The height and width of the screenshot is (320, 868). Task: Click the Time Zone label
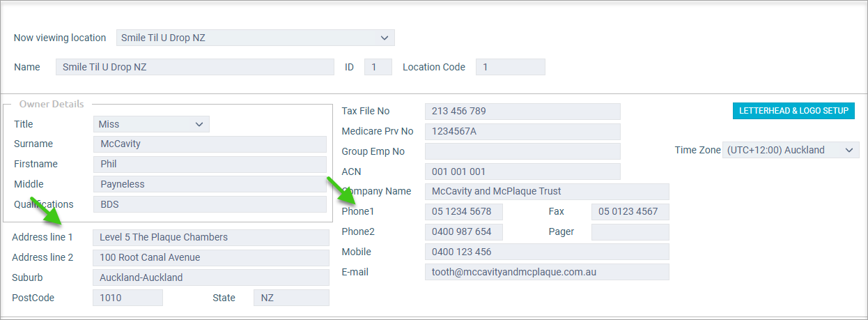pyautogui.click(x=697, y=150)
